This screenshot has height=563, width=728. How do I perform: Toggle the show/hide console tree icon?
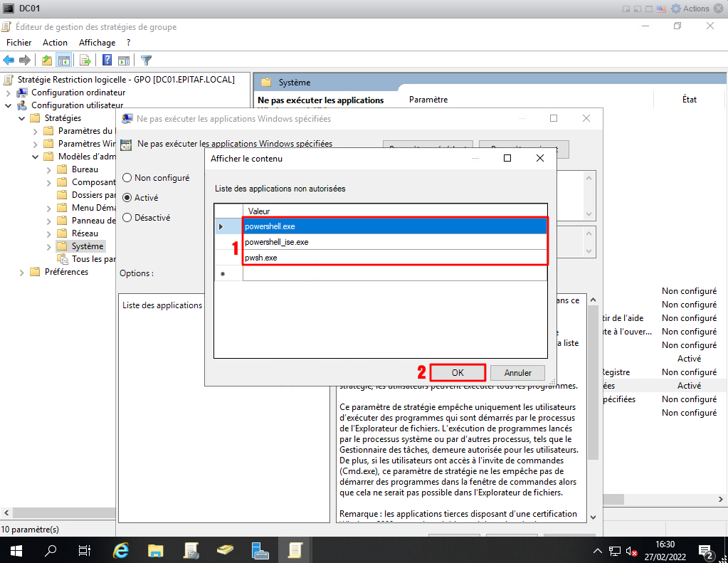pos(64,60)
